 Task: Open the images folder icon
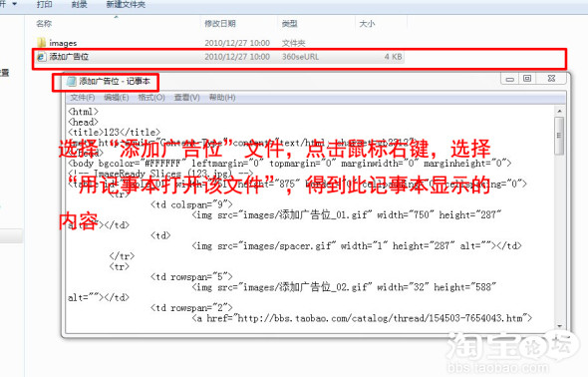(42, 43)
